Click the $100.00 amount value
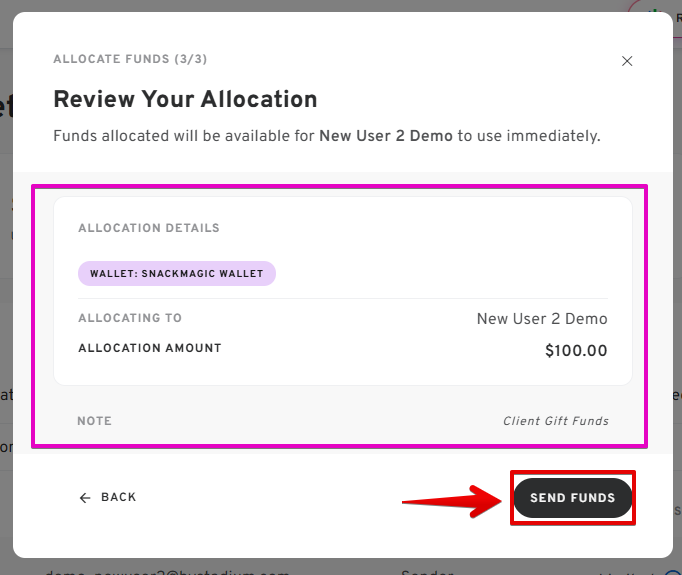The width and height of the screenshot is (682, 575). (576, 351)
